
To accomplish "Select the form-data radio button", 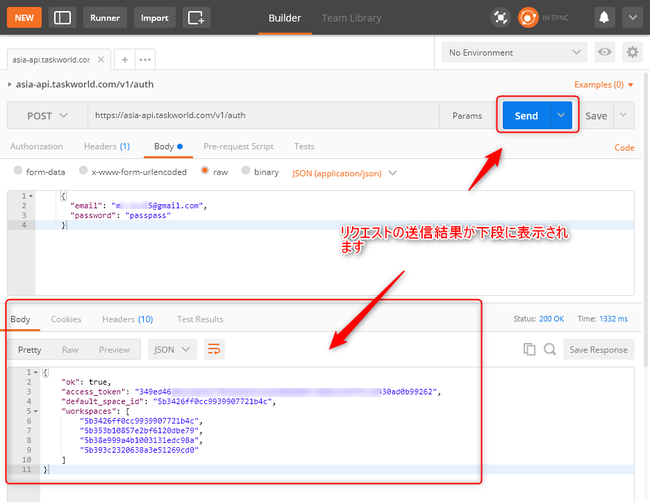I will tap(18, 170).
